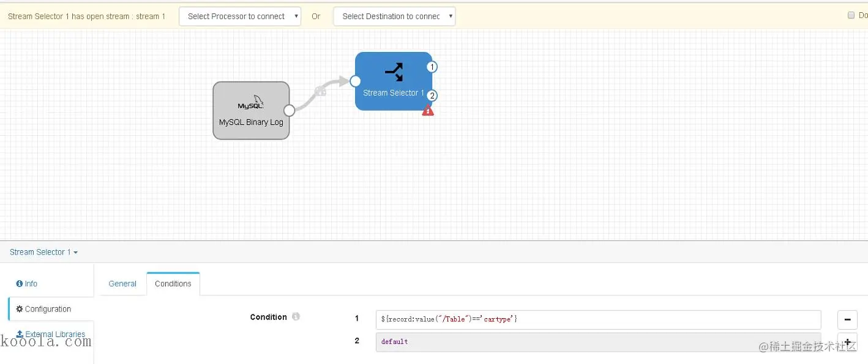Expand the Stream Selector 1 panel dropdown

[43, 252]
